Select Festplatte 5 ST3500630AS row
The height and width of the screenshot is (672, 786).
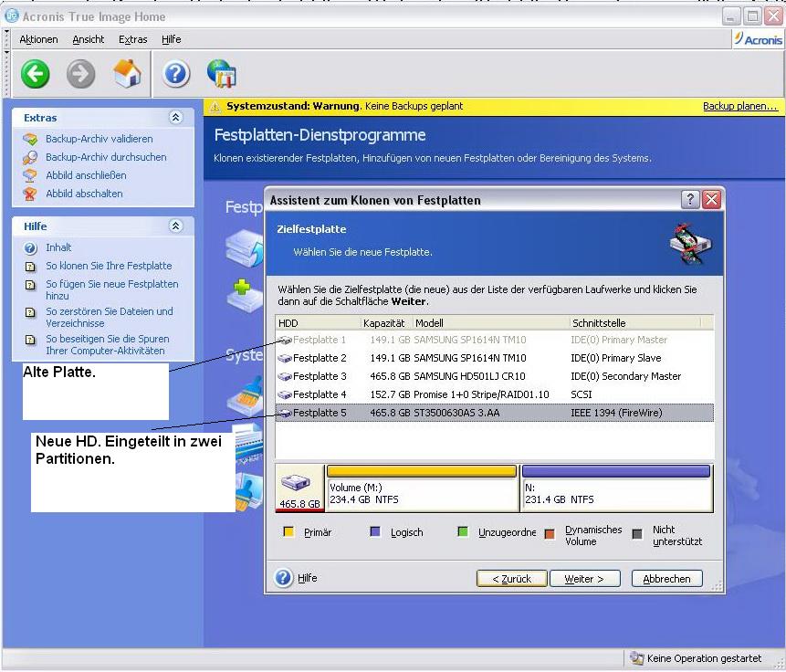[494, 413]
